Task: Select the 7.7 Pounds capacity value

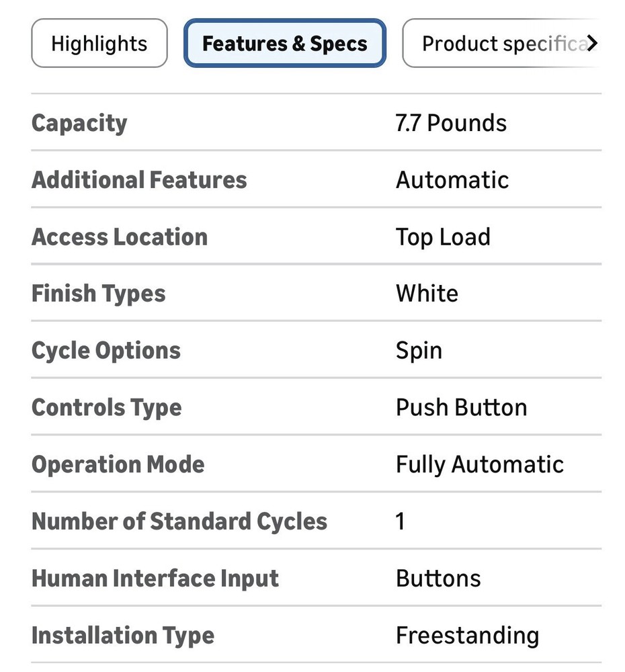Action: (451, 123)
